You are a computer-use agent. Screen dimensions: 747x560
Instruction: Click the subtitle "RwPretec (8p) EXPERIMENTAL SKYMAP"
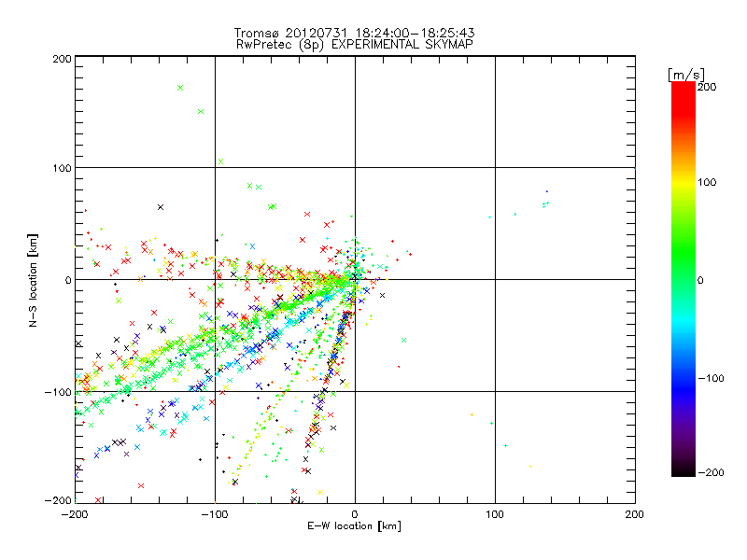[x=354, y=44]
